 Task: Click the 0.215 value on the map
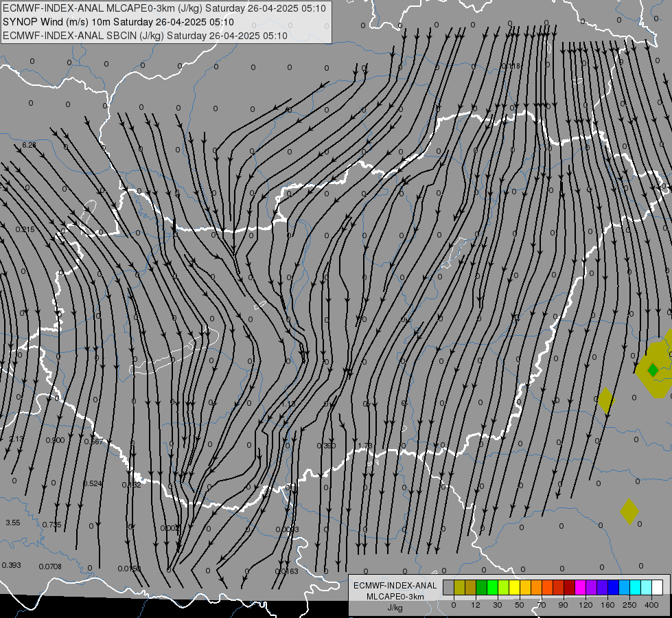(x=25, y=229)
